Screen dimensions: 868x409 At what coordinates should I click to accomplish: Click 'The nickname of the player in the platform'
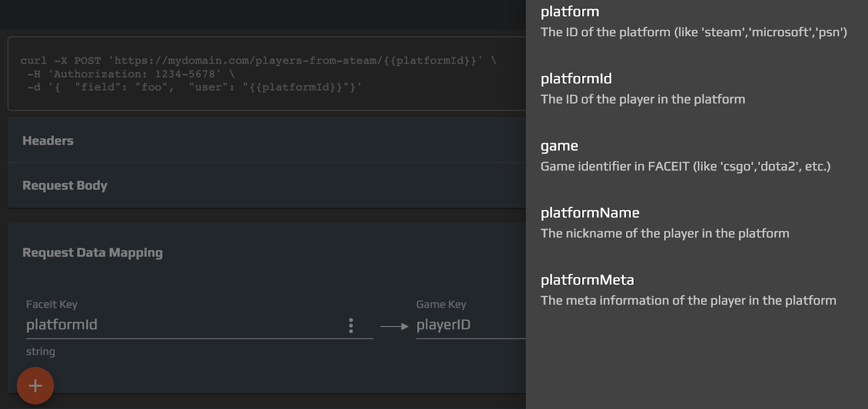(x=665, y=233)
